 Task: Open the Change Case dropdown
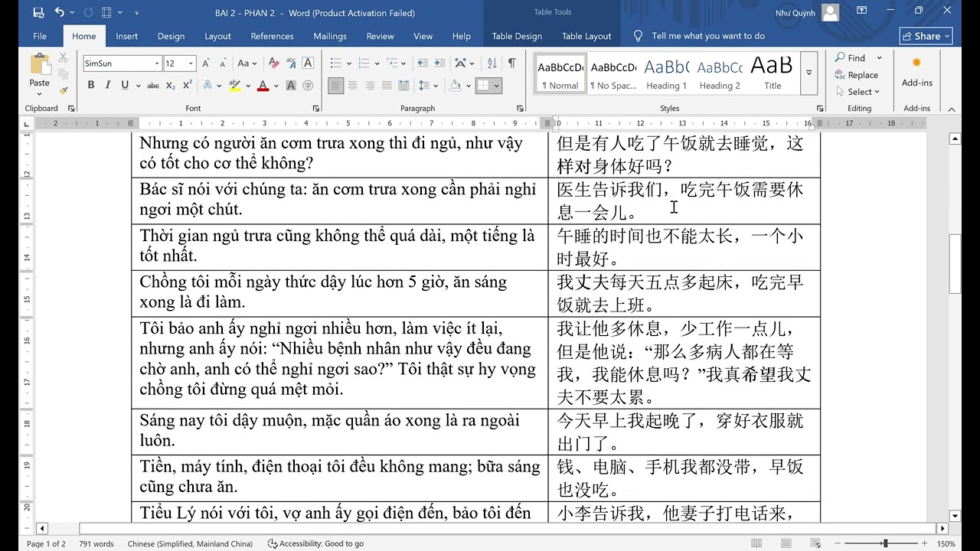(247, 64)
